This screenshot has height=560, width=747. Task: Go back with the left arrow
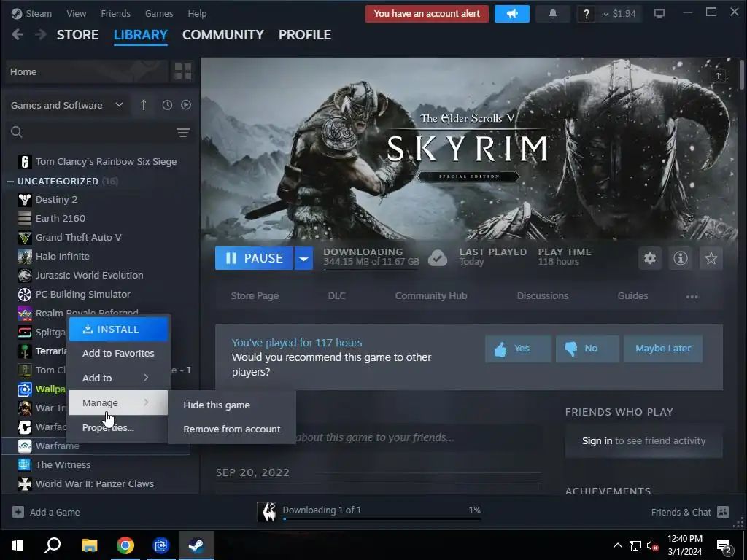point(18,35)
